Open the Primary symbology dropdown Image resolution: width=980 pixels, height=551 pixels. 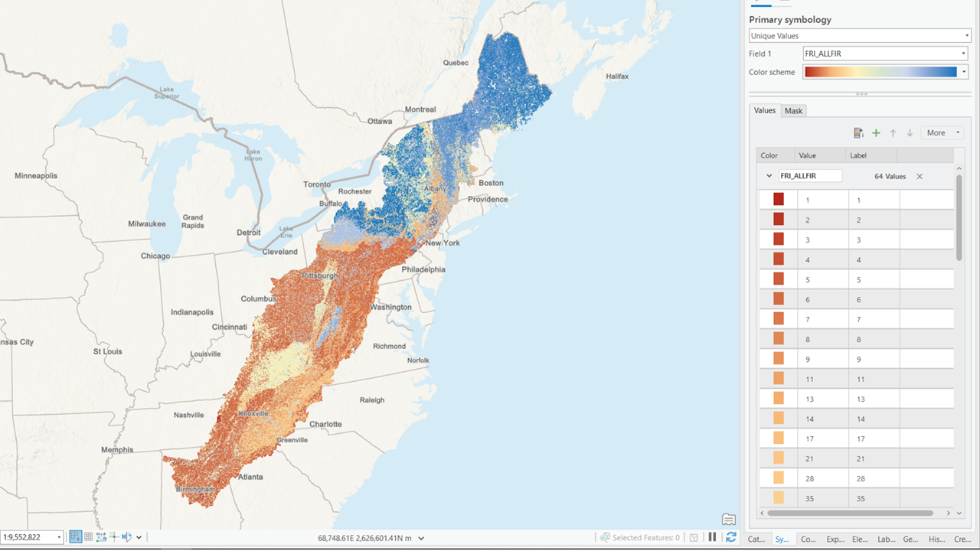(x=859, y=35)
